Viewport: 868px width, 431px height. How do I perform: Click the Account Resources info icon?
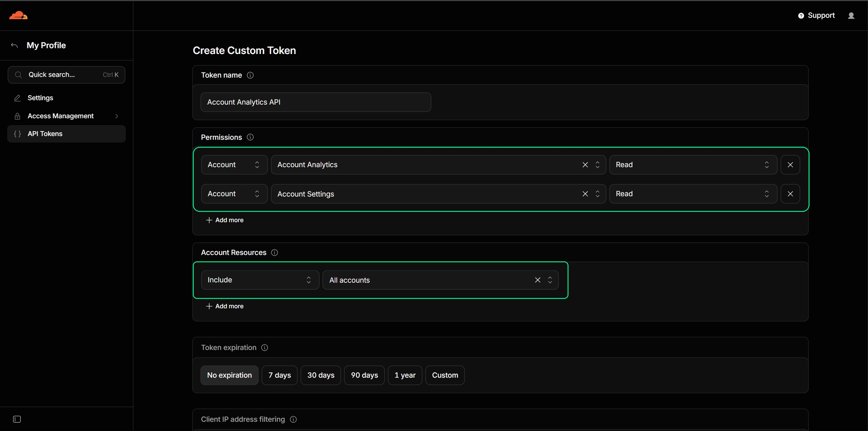coord(275,253)
